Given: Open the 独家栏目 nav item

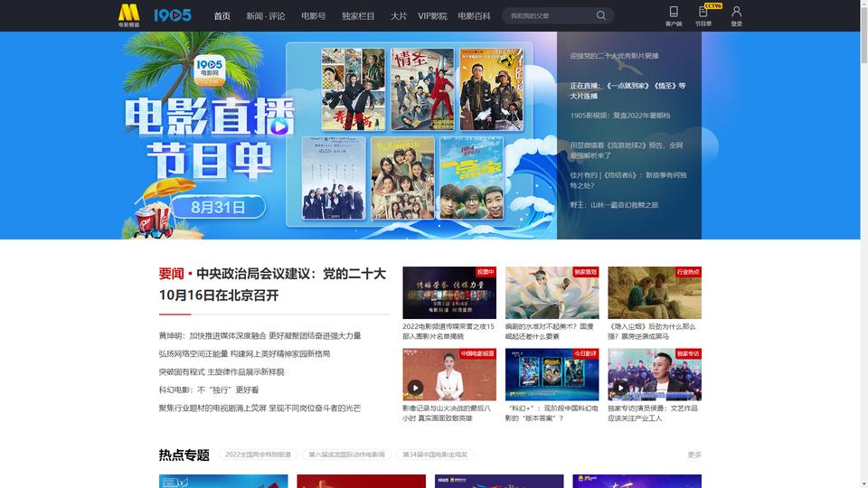Looking at the screenshot, I should 358,16.
